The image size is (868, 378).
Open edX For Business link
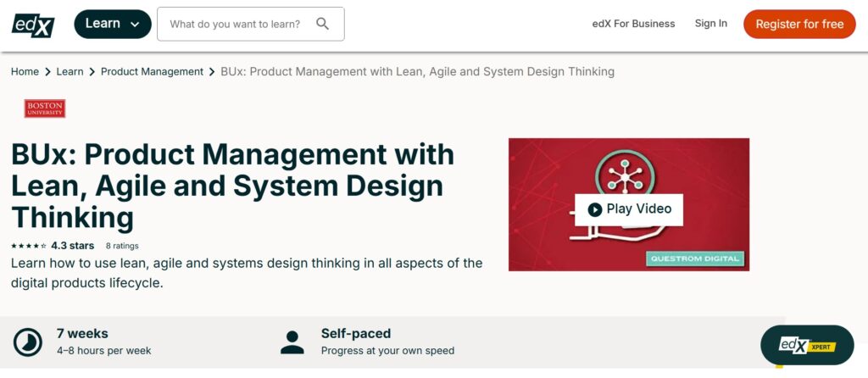[x=633, y=24]
